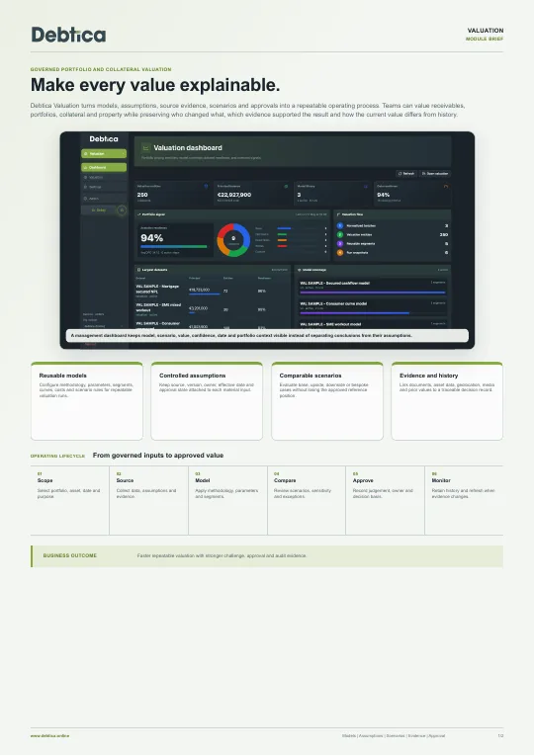Click the BUSINESS OUTCOME label
Screen dimensions: 534x756
pos(70,556)
